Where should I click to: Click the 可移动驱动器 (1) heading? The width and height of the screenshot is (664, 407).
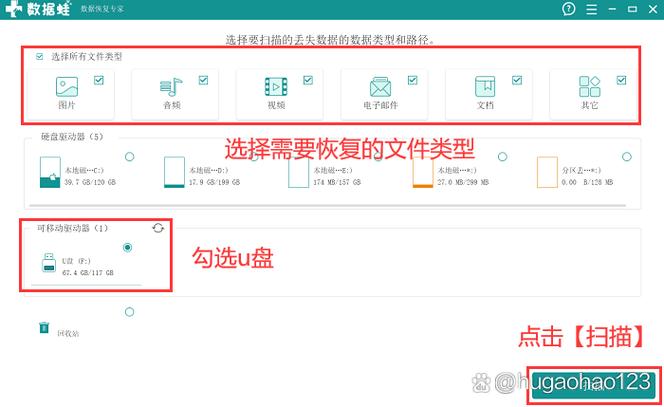coord(72,228)
